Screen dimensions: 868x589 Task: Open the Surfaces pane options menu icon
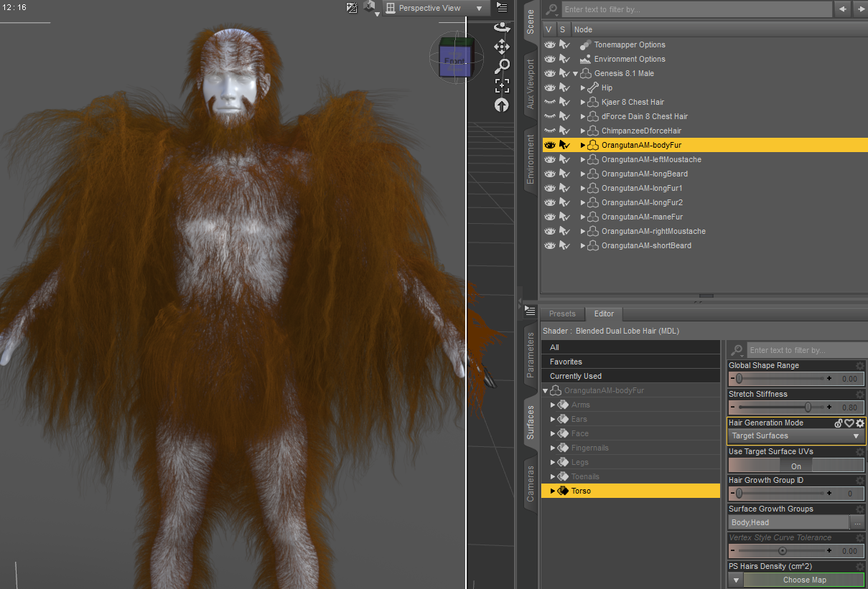[531, 311]
